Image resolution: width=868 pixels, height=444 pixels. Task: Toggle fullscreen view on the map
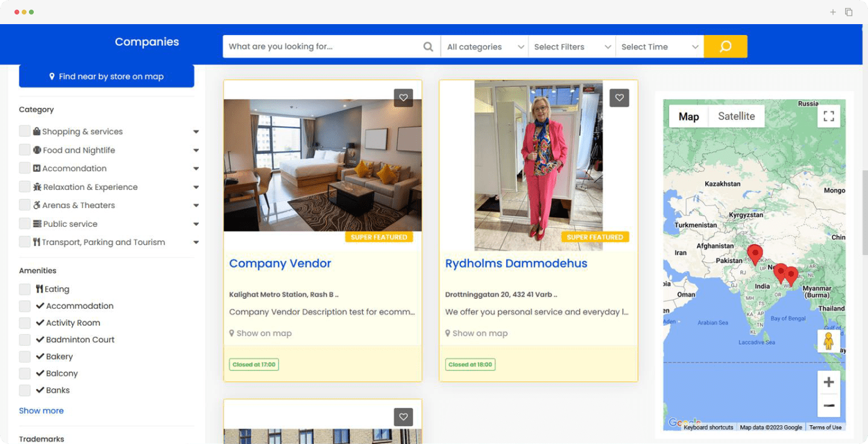point(829,116)
